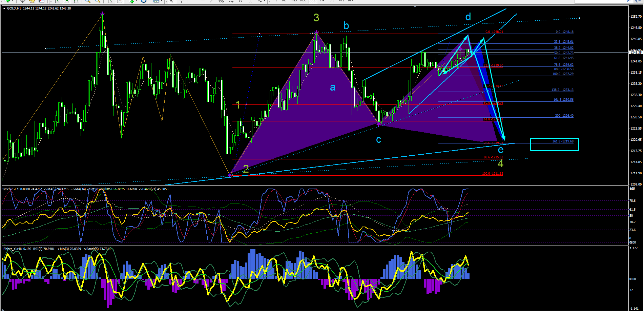The image size is (644, 311).
Task: Click stochRSI scale level 78.6
Action: (x=632, y=201)
